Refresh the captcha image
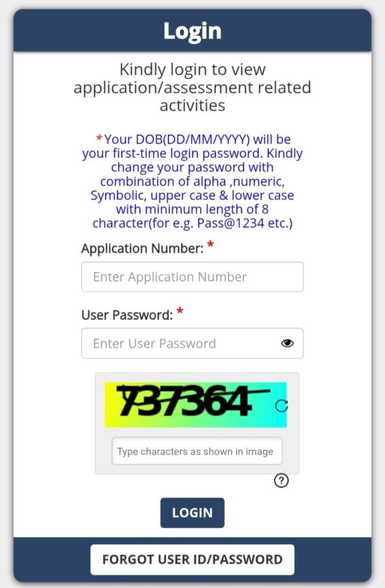385x588 pixels. coord(281,406)
